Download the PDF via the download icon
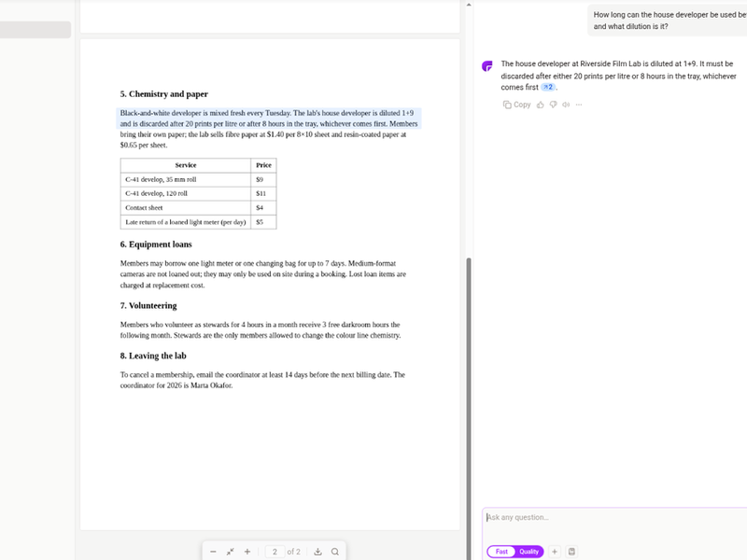Screen dimensions: 747x560 click(x=317, y=552)
